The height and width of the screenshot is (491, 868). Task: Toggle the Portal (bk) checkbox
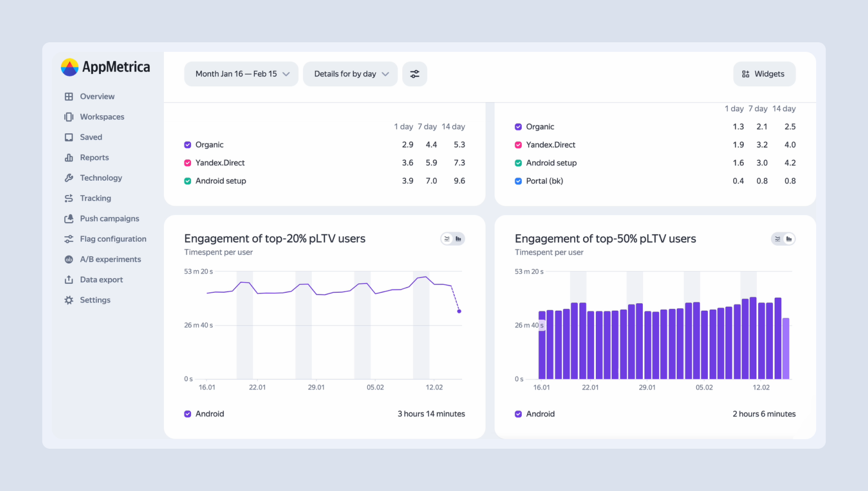coord(518,181)
